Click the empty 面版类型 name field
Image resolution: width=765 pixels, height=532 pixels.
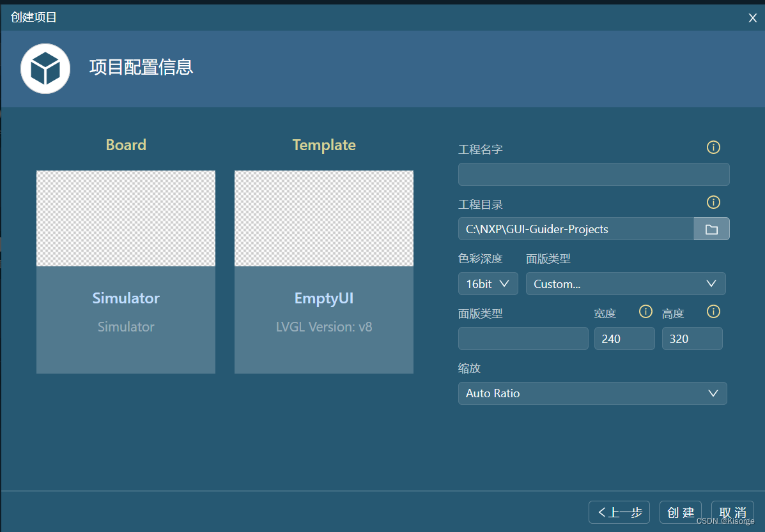[x=523, y=339]
